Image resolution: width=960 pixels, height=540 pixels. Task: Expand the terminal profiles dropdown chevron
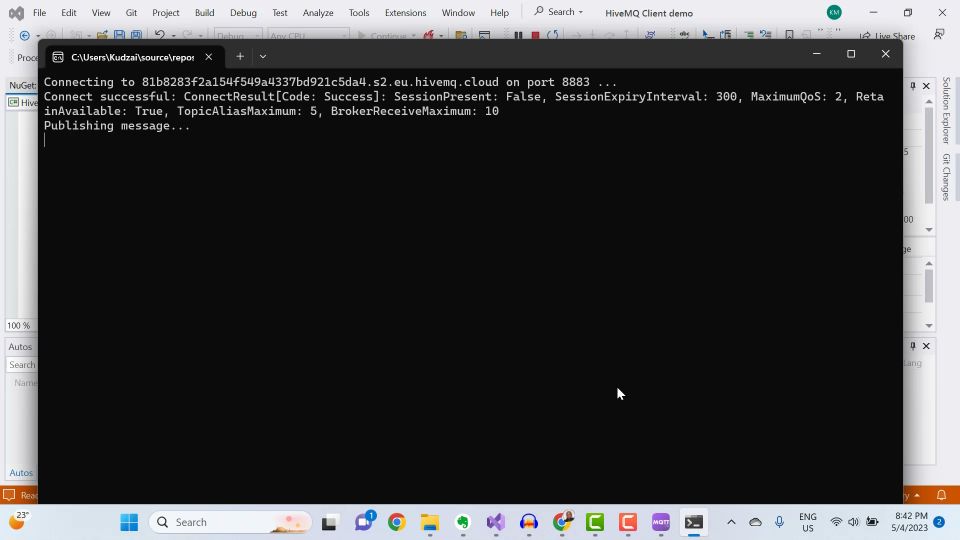(x=263, y=56)
